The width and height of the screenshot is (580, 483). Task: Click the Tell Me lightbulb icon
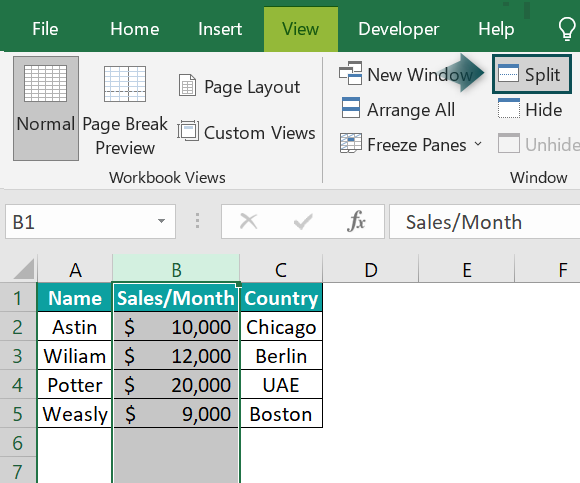tap(567, 29)
